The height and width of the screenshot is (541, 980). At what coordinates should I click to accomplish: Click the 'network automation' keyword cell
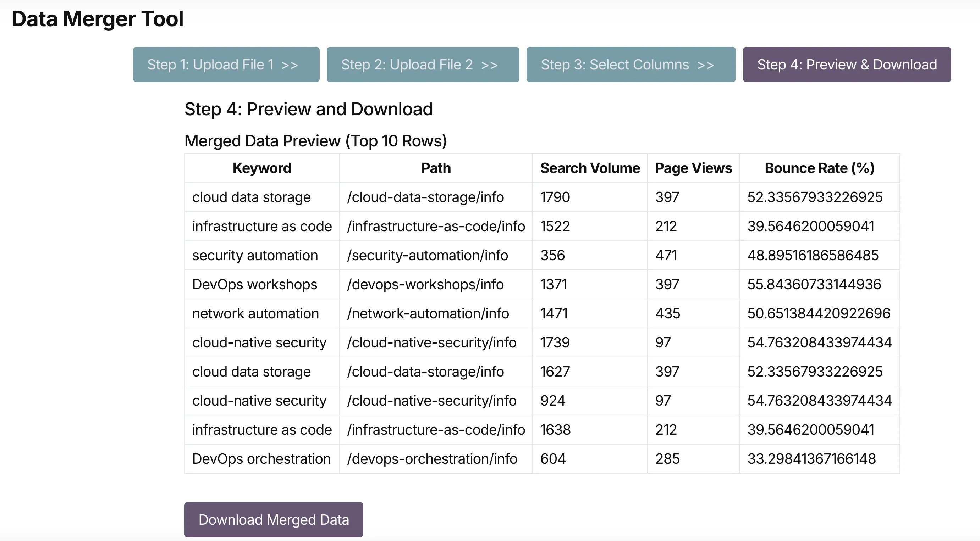262,314
